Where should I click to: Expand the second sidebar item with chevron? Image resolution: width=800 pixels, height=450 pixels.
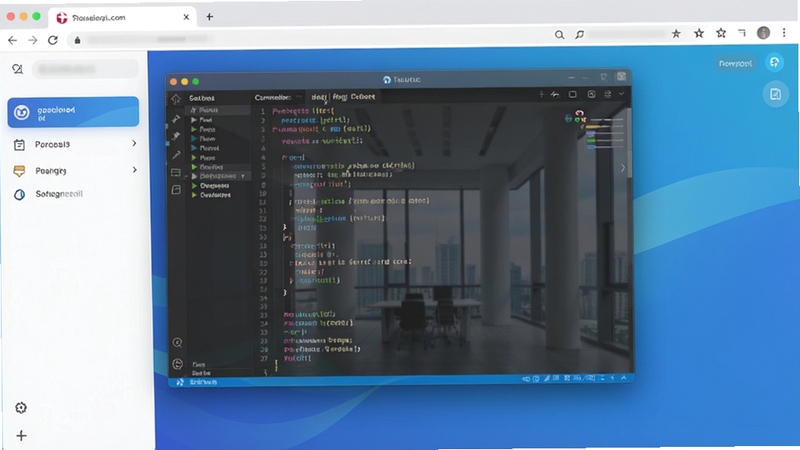[x=134, y=143]
